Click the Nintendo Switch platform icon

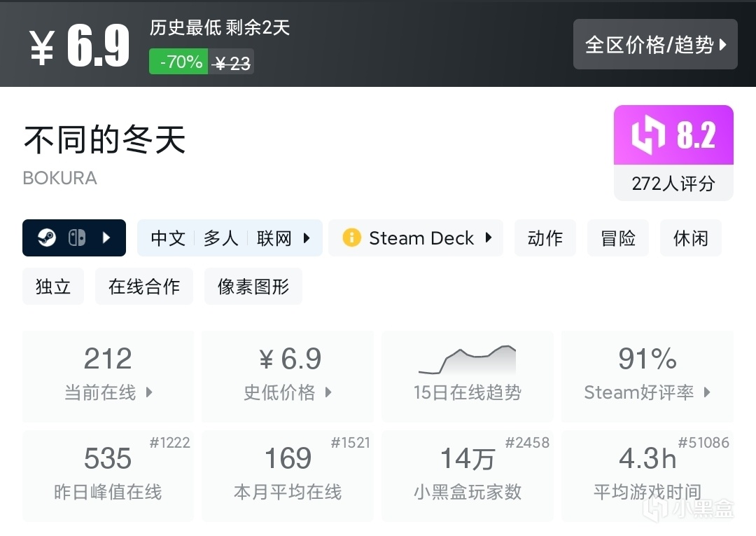click(77, 238)
